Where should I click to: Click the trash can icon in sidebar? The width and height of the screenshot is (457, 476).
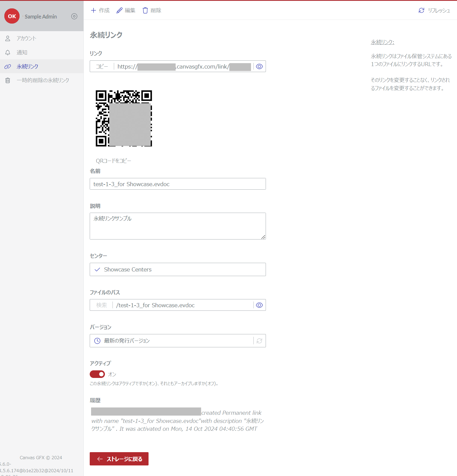click(x=8, y=80)
